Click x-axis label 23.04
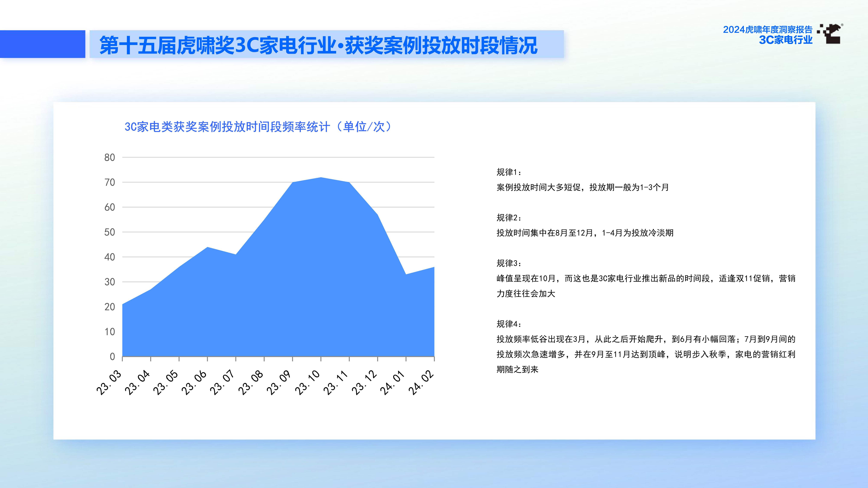This screenshot has height=488, width=868. tap(137, 382)
